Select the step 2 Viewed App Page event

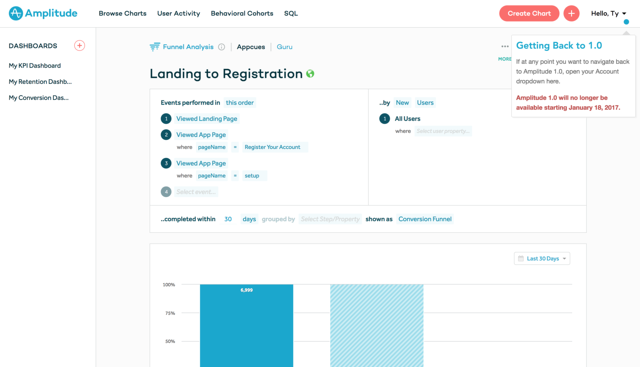(x=201, y=135)
